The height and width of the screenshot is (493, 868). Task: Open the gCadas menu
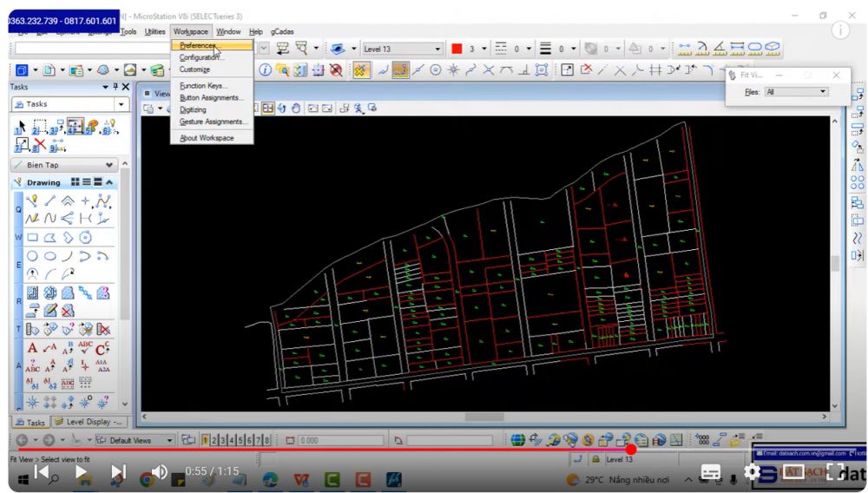pos(282,32)
